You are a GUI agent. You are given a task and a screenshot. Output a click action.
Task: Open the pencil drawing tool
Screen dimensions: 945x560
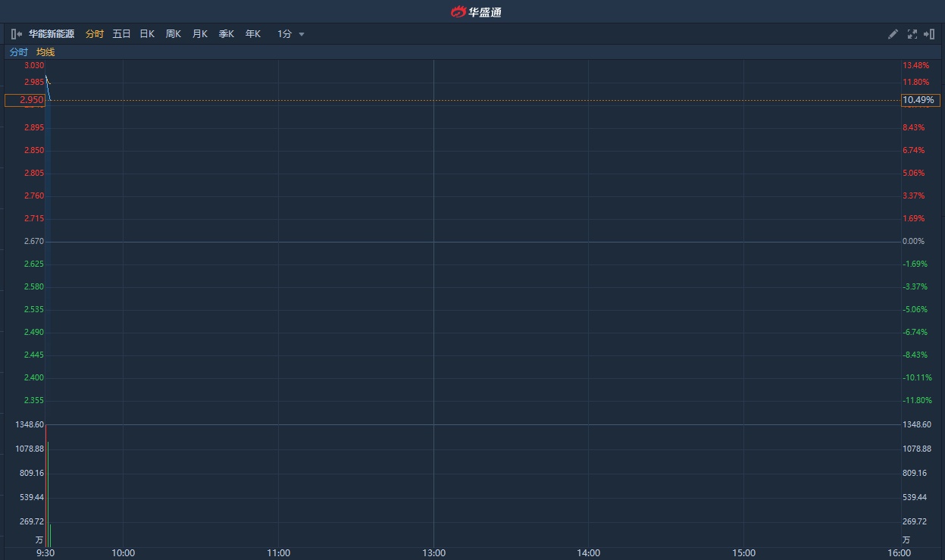893,34
